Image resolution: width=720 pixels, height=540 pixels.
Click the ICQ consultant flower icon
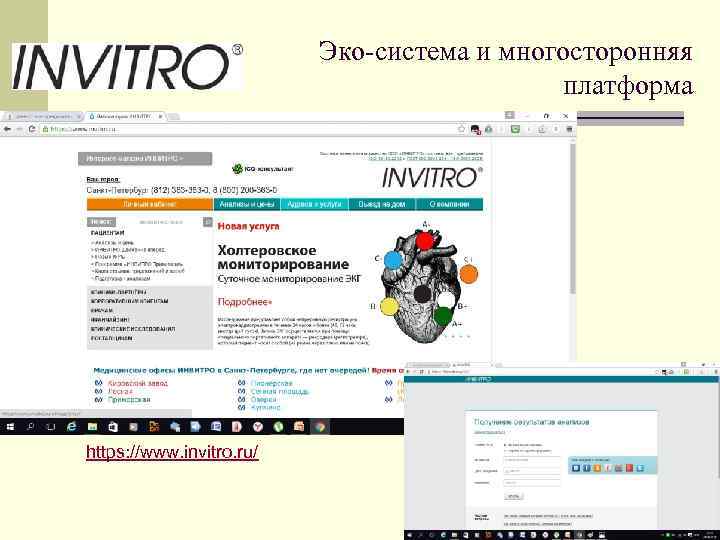tap(237, 169)
